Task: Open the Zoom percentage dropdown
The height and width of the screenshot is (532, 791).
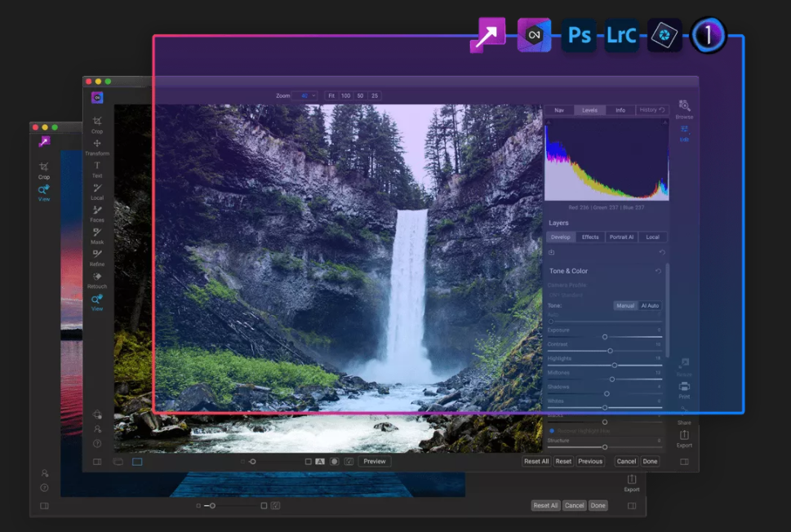Action: point(304,95)
